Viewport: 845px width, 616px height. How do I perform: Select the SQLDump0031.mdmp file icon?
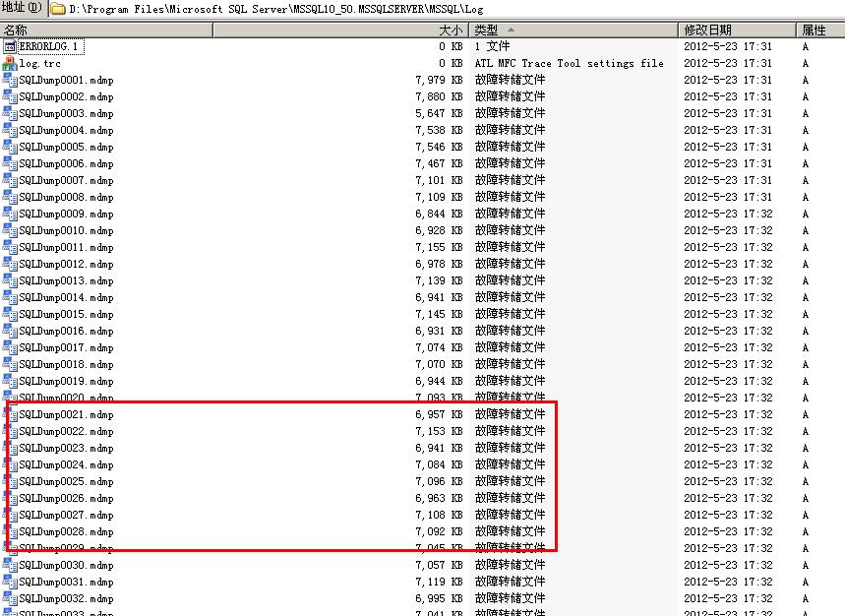10,582
